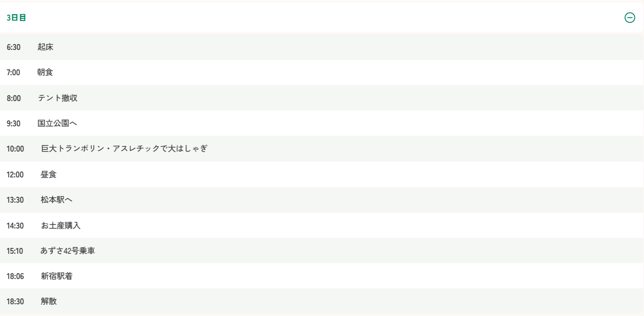
Task: Select the 18:06 新宿駅着 row
Action: [x=322, y=276]
